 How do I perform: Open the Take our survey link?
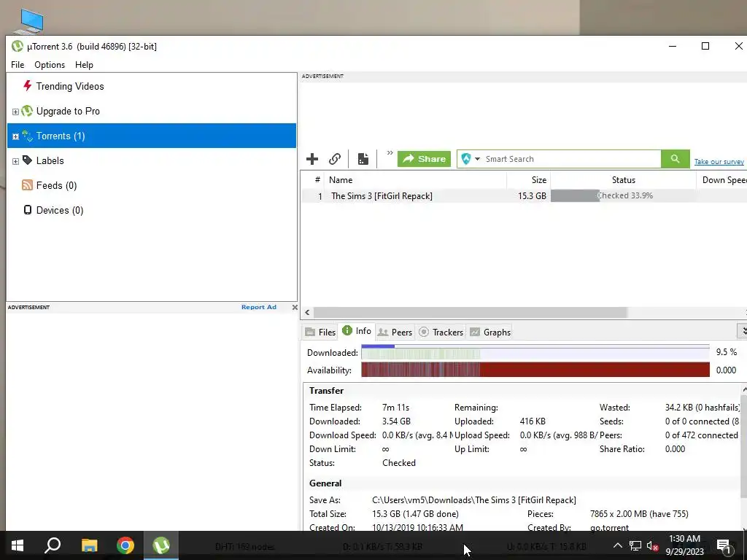(719, 162)
